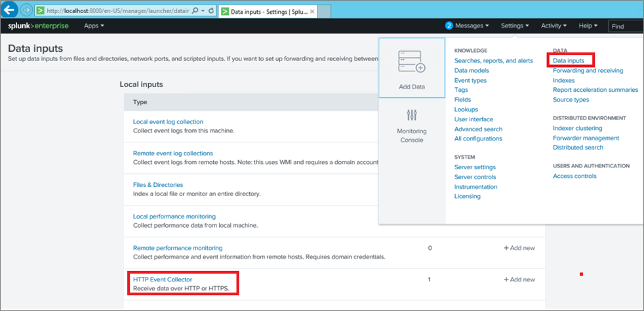Open Indexer clustering
This screenshot has height=311, width=644.
click(578, 128)
